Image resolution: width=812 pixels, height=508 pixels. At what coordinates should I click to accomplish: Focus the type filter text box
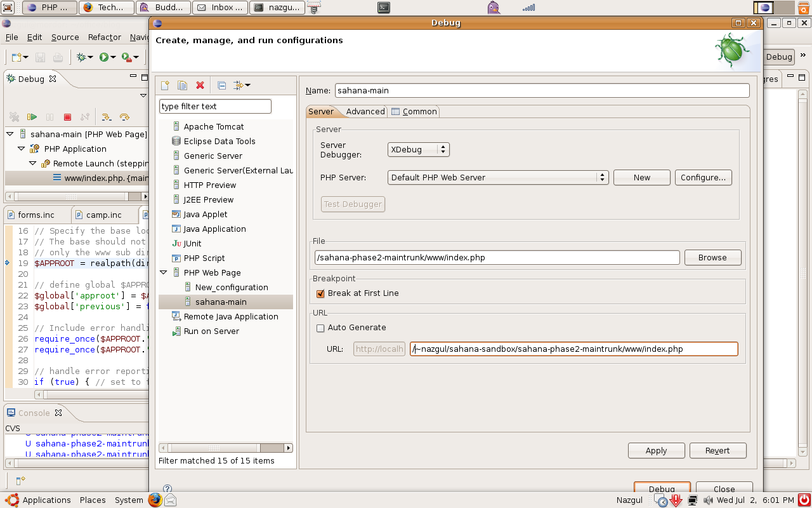click(215, 106)
